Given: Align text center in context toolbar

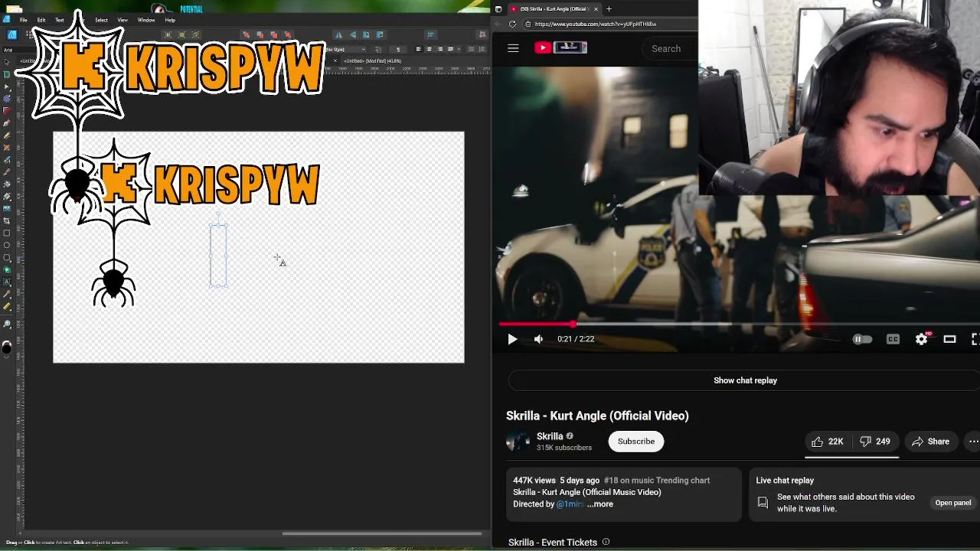Looking at the screenshot, I should (429, 49).
